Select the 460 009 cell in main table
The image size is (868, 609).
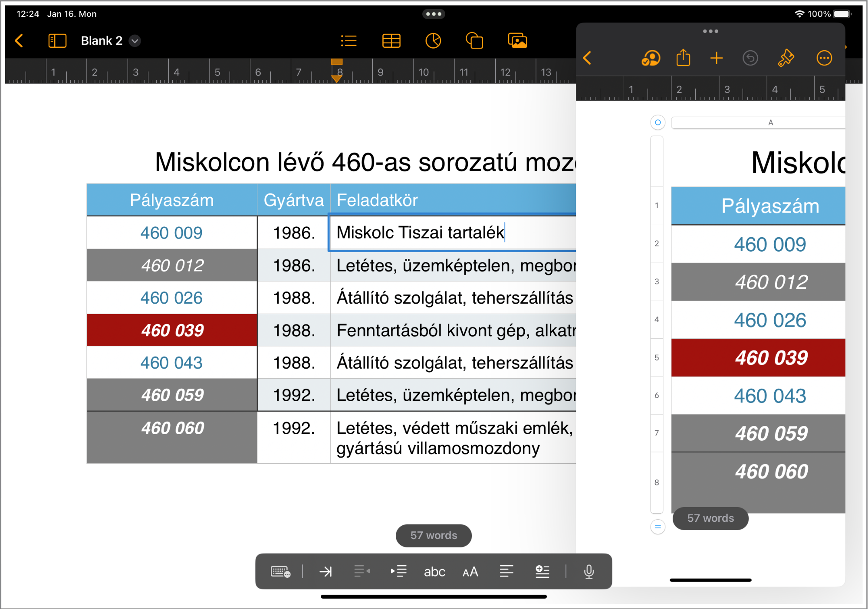(x=172, y=233)
